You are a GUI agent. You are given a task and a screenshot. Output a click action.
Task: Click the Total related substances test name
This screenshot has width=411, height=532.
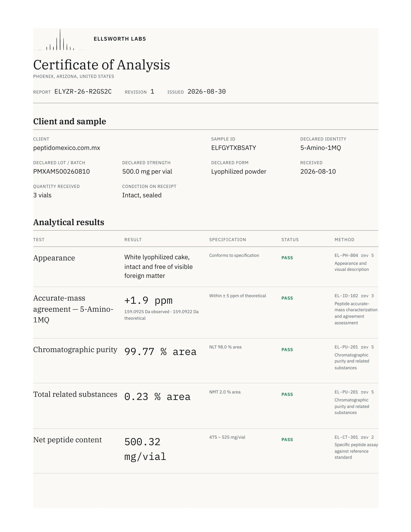tap(75, 394)
